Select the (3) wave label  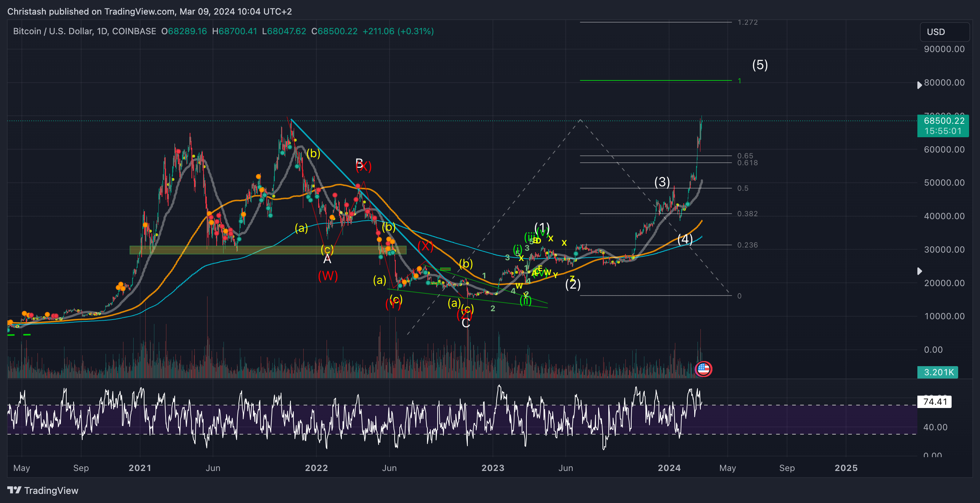662,182
